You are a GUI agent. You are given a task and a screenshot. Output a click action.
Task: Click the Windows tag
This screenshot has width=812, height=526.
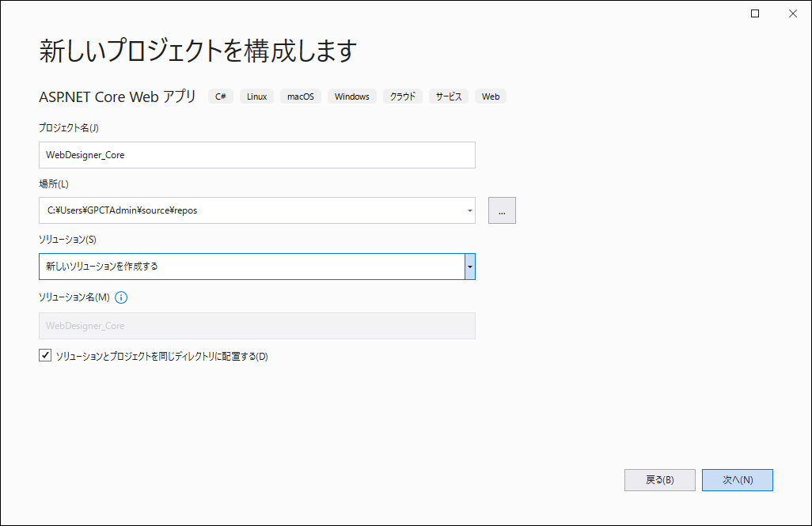[x=352, y=96]
